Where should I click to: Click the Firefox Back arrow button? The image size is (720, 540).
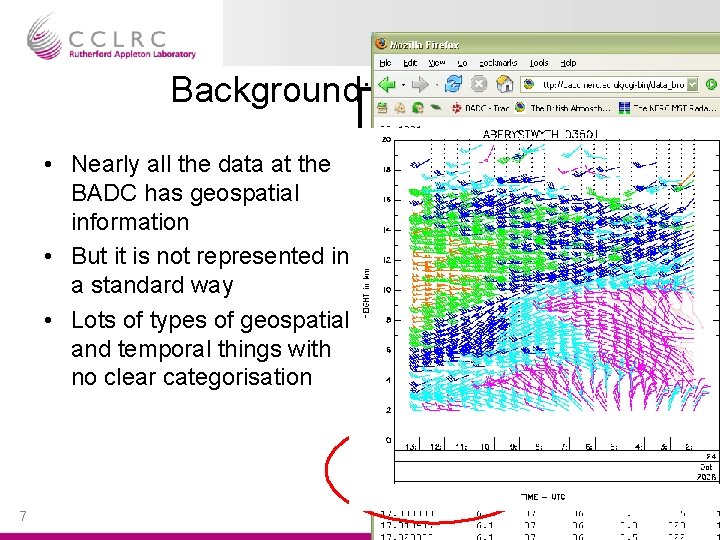coord(387,84)
